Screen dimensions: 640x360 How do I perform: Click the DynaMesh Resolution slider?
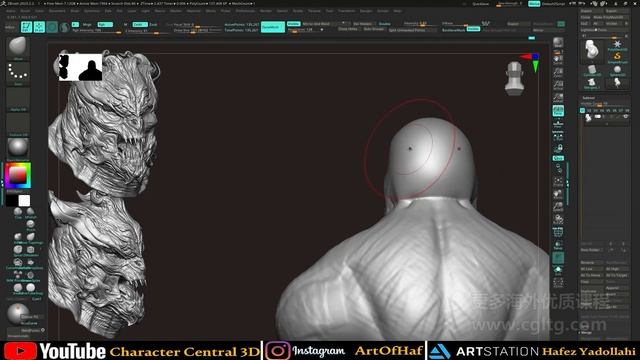tap(306, 30)
